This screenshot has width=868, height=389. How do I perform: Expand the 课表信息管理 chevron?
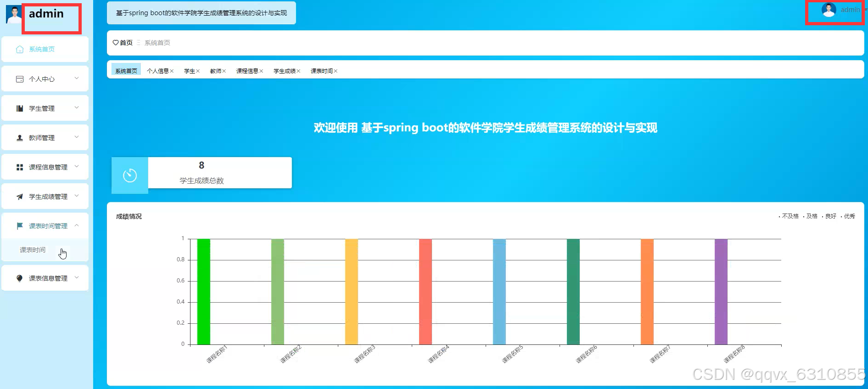click(x=77, y=278)
